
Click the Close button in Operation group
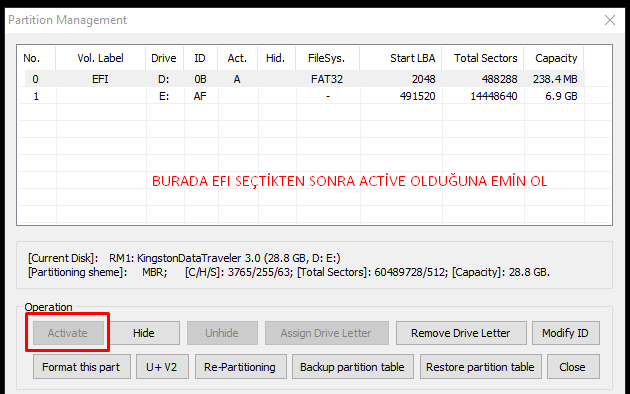573,367
